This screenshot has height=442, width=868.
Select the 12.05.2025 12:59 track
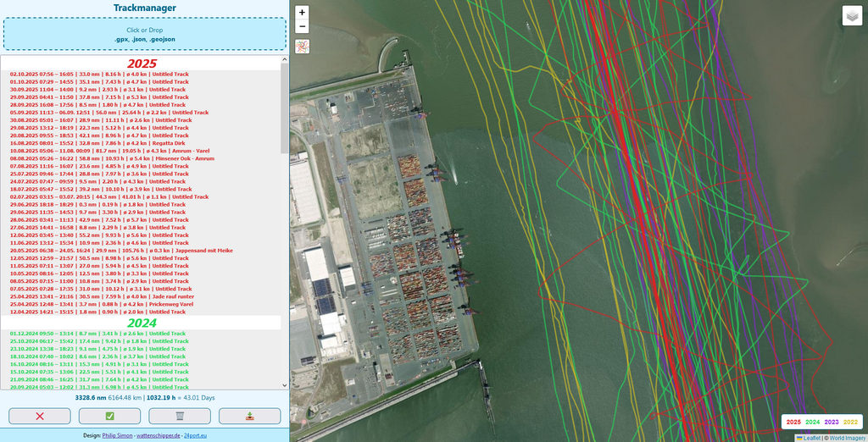pos(142,258)
